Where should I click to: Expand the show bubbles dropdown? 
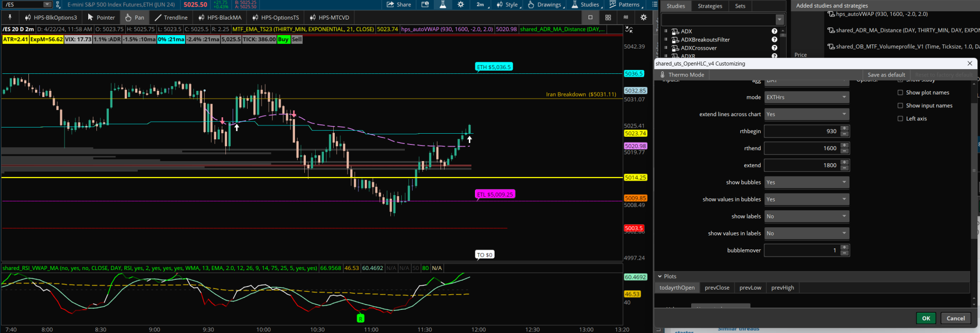806,182
